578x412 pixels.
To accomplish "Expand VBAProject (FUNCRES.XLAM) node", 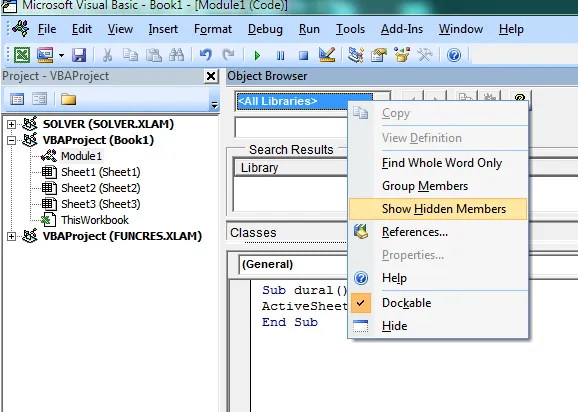I will [x=11, y=236].
